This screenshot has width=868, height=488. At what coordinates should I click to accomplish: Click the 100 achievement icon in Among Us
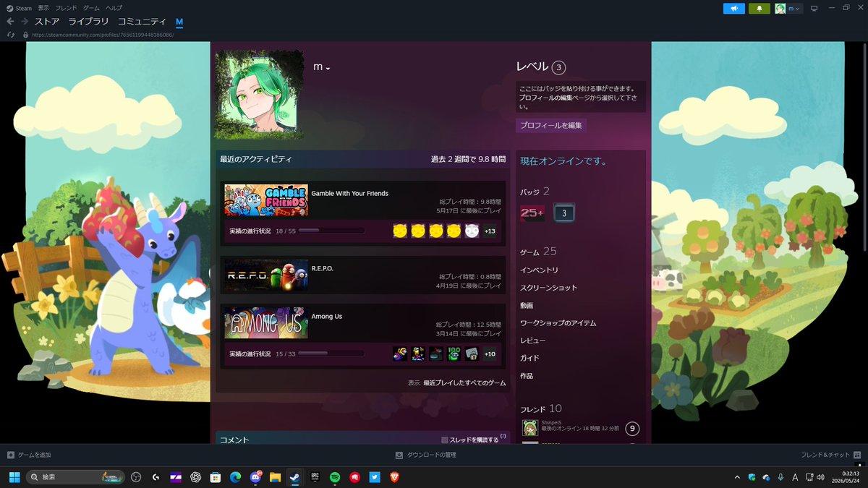[454, 354]
